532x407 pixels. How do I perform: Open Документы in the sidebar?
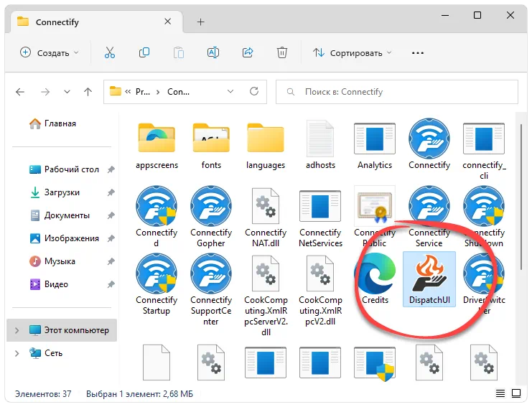tap(63, 215)
